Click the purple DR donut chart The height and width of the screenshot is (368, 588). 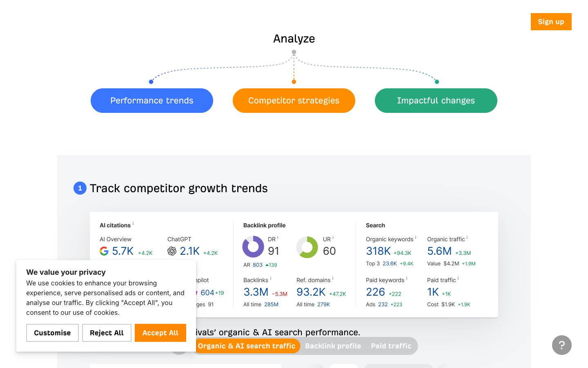point(253,247)
